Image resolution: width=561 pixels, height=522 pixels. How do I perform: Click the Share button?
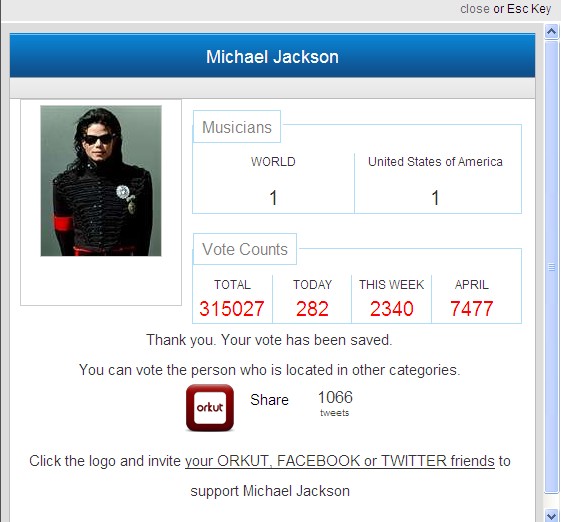click(x=269, y=400)
